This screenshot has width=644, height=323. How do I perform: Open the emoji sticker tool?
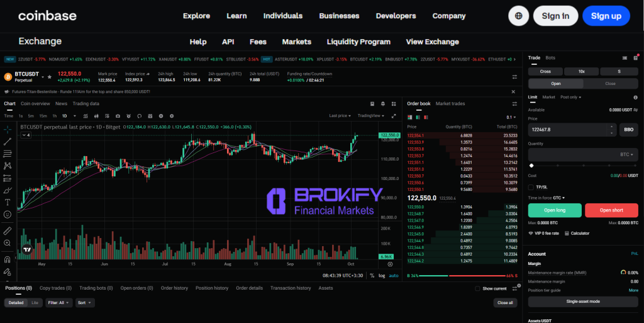click(x=8, y=215)
